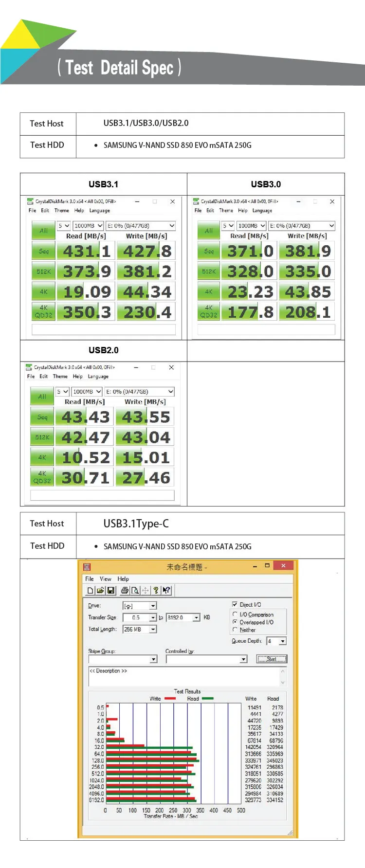Click CrystalDiskMark icon in USB3.1 window title
Viewport: 365px width, 868px height.
(31, 201)
